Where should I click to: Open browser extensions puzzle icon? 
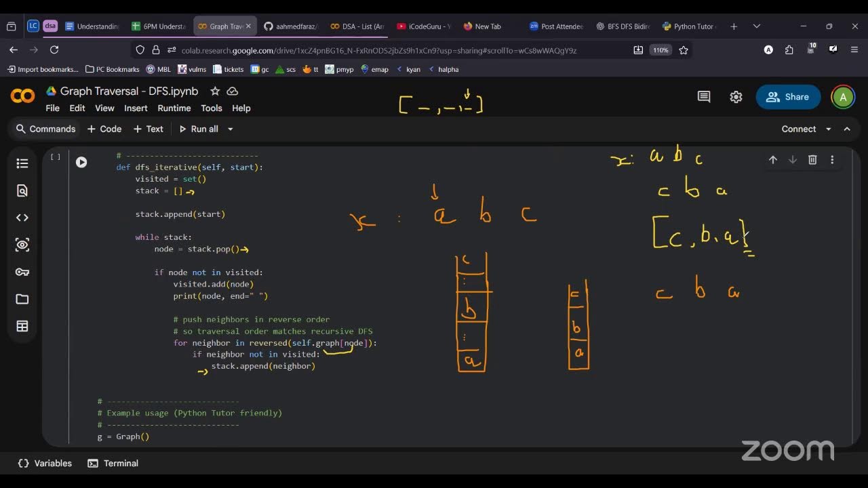point(789,49)
